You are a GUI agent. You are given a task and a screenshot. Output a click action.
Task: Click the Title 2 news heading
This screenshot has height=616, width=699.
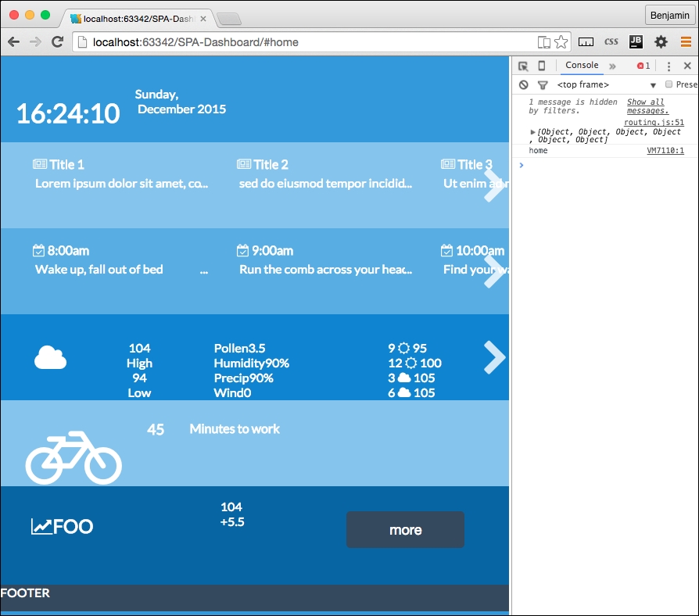(271, 164)
